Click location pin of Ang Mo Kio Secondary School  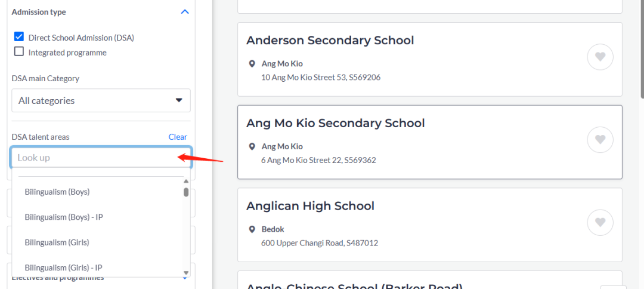(252, 147)
